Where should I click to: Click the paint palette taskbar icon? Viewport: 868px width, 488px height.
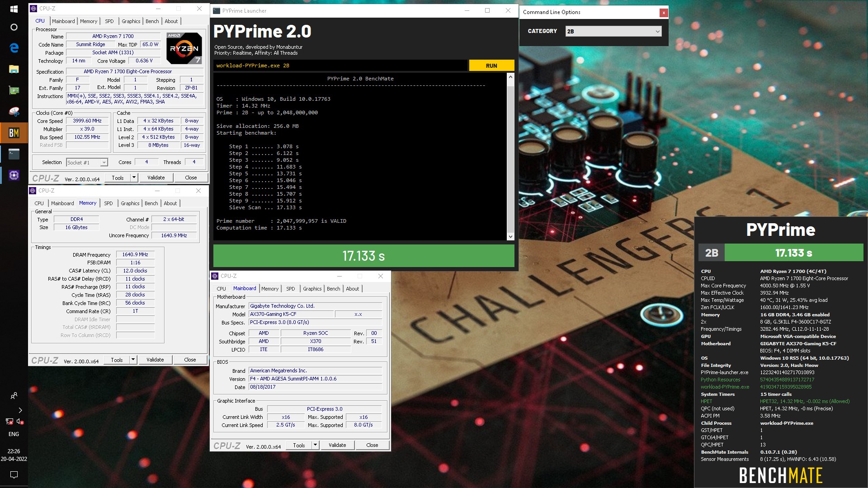click(14, 111)
